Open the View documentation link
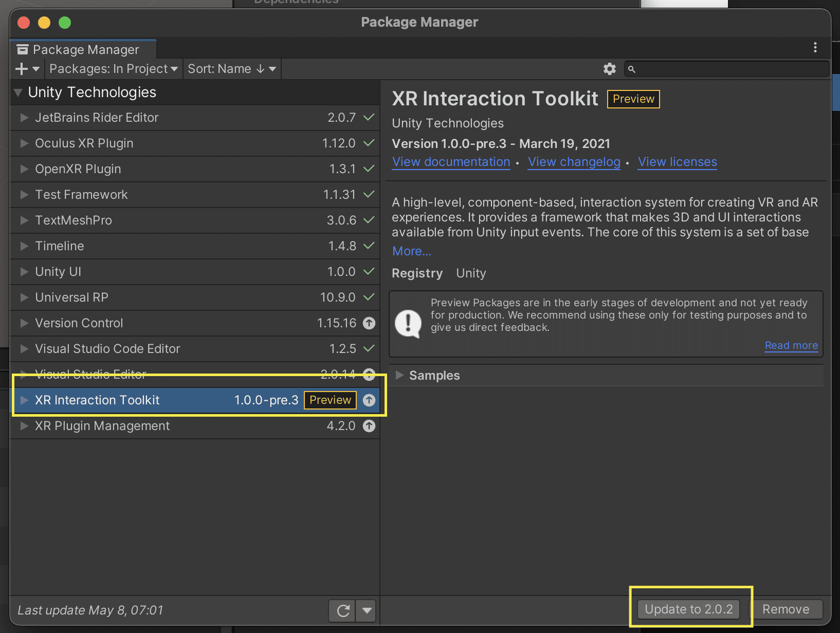 (451, 162)
